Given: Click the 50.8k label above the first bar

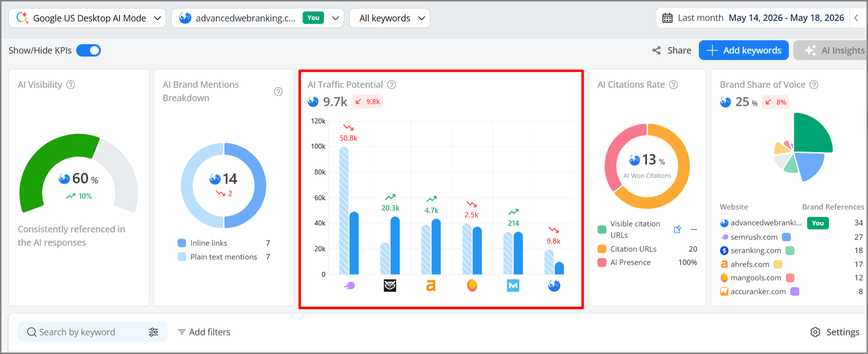Looking at the screenshot, I should [x=348, y=138].
